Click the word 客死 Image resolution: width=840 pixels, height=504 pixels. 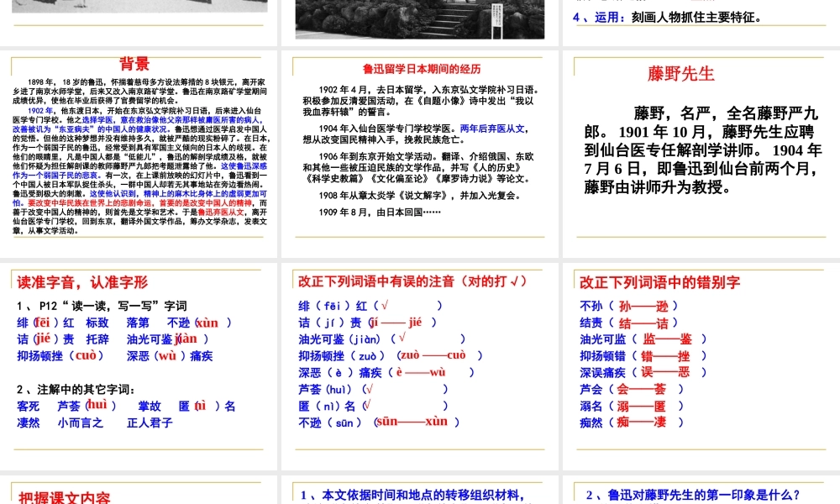point(28,407)
